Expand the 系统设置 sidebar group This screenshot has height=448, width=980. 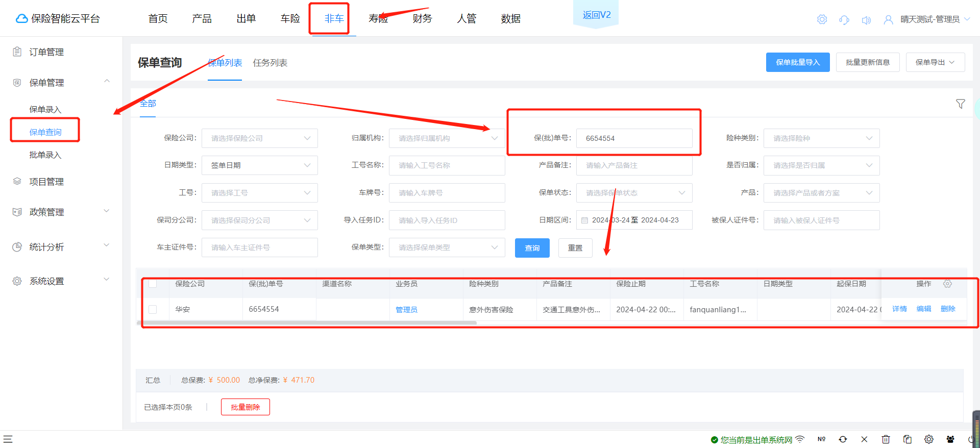click(x=107, y=280)
